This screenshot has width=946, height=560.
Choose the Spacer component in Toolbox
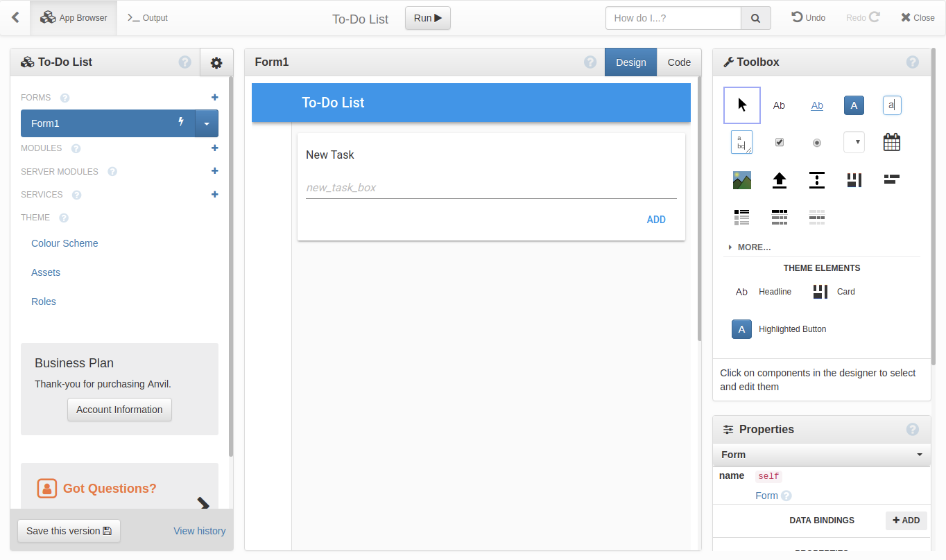point(816,180)
